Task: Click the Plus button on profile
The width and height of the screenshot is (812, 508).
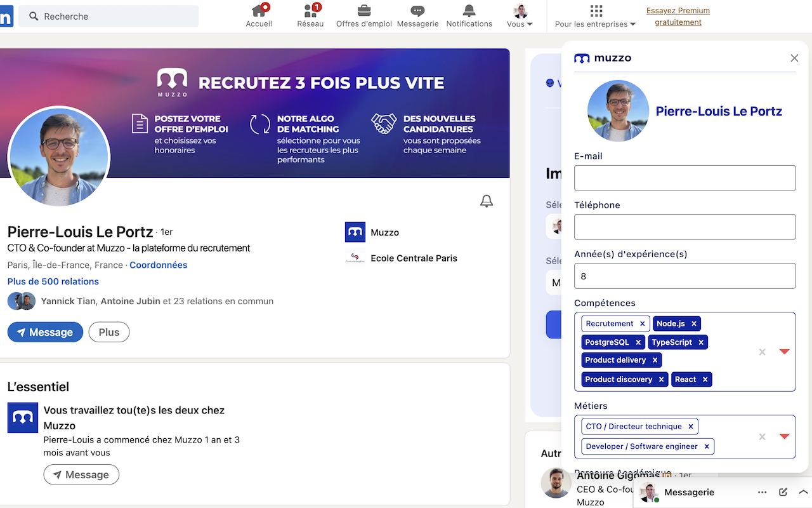Action: click(109, 332)
